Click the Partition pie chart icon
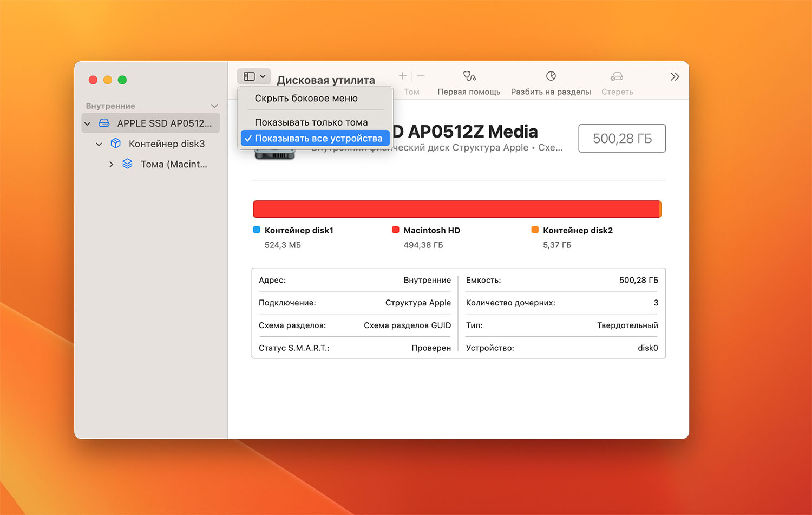This screenshot has width=812, height=515. click(x=551, y=76)
